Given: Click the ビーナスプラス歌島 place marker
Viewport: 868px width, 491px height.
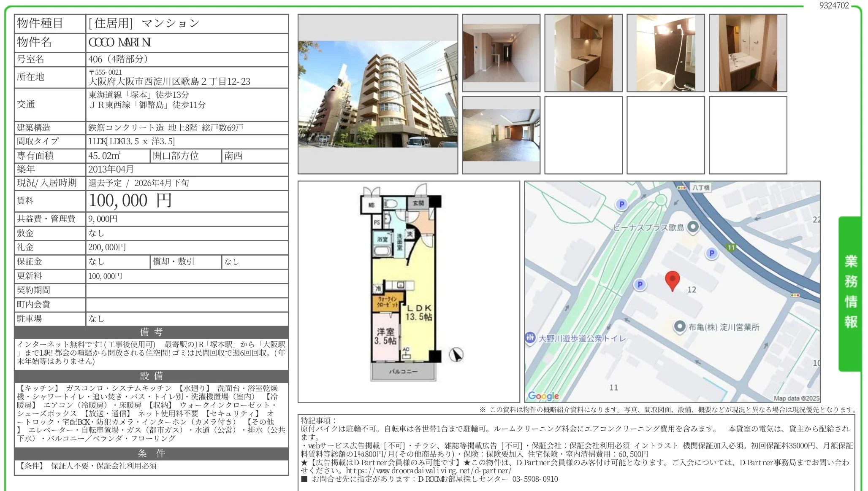Looking at the screenshot, I should [693, 227].
